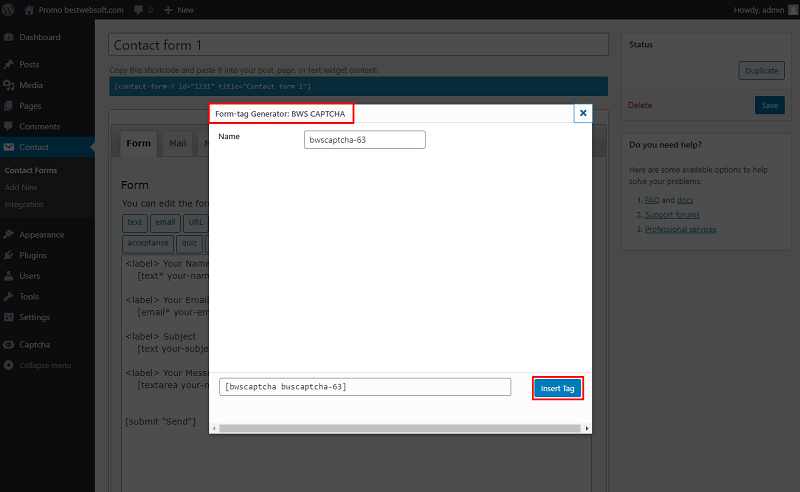Screen dimensions: 800x492
Task: Switch to the Form tab
Action: (x=139, y=143)
